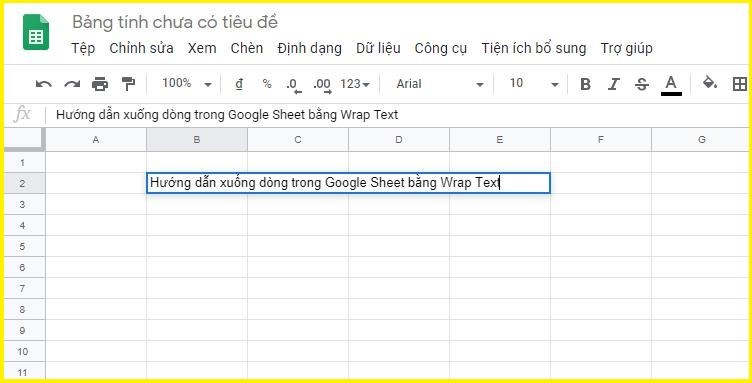Screen dimensions: 752x383
Task: Decrease decimal places
Action: (x=294, y=85)
